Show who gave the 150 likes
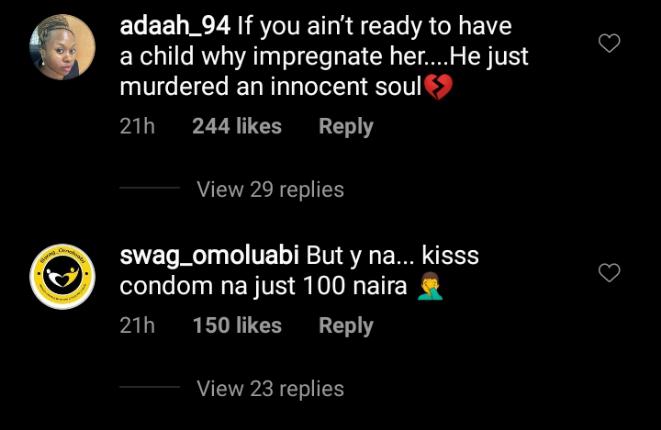 tap(236, 326)
